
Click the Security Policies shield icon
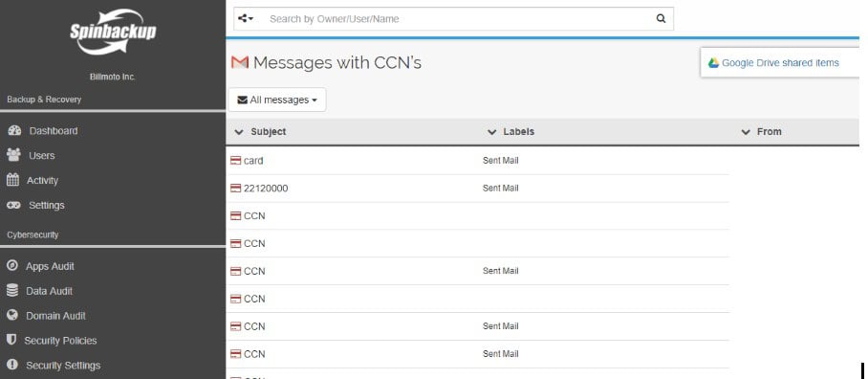pos(11,340)
